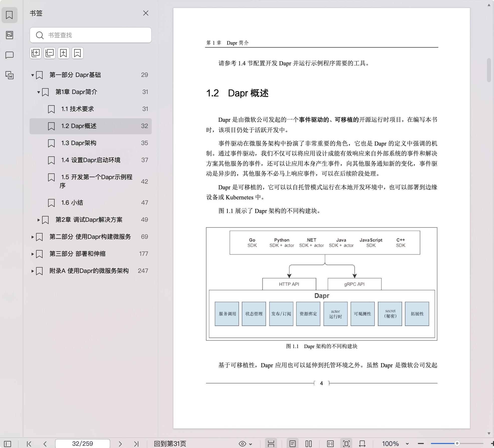Open the comments sidebar panel
The width and height of the screenshot is (494, 448).
[x=9, y=55]
